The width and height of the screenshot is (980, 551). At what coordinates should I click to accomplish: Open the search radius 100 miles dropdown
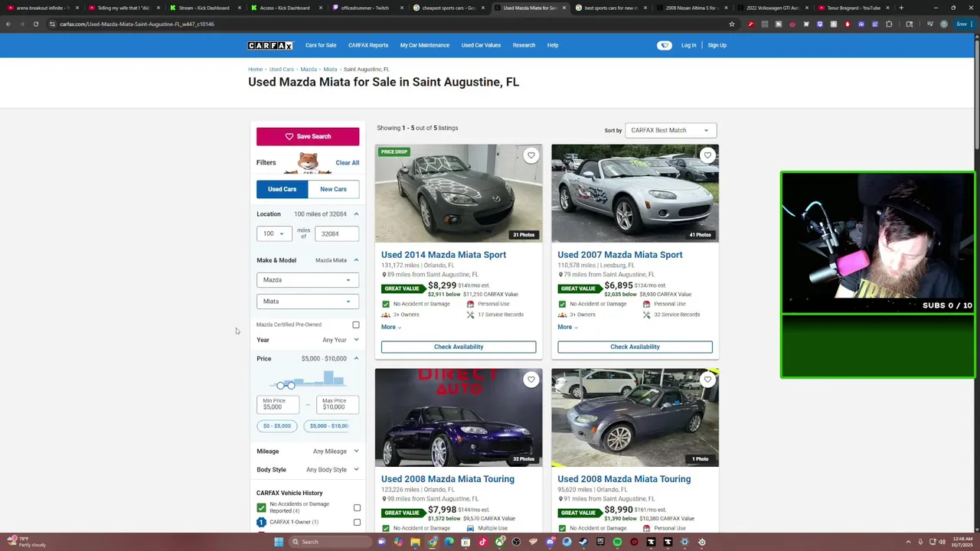273,233
